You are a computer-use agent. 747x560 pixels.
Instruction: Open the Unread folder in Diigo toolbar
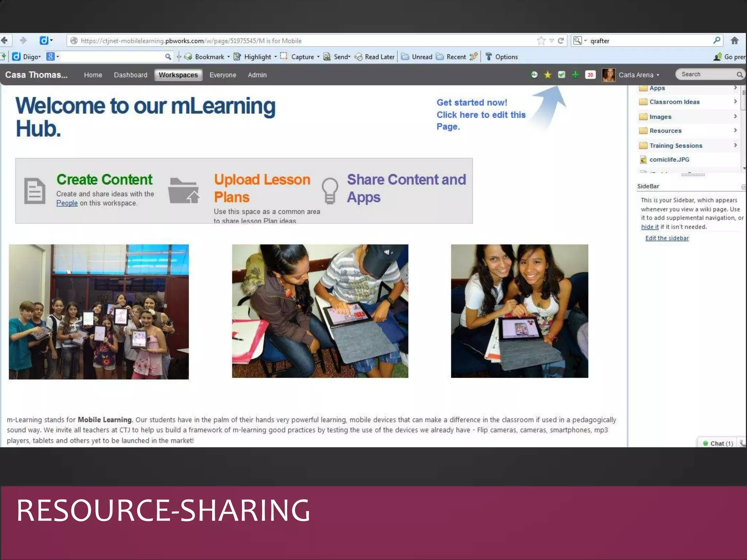click(417, 57)
